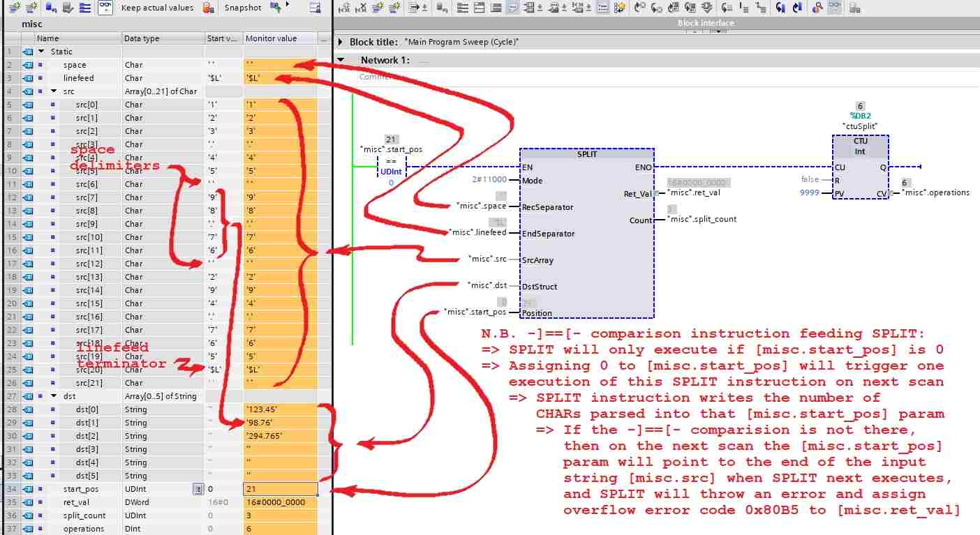Click the Snapshot button
Image resolution: width=980 pixels, height=535 pixels.
[242, 8]
